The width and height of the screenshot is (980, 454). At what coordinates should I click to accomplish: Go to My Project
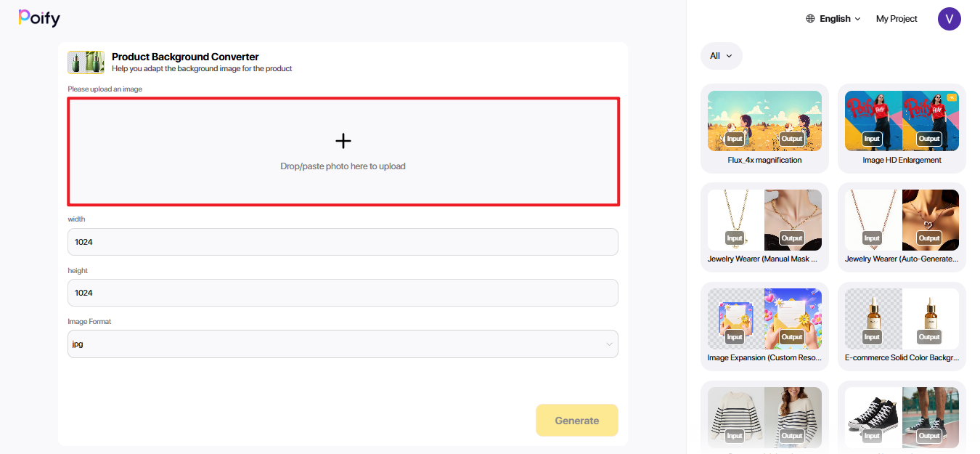897,19
